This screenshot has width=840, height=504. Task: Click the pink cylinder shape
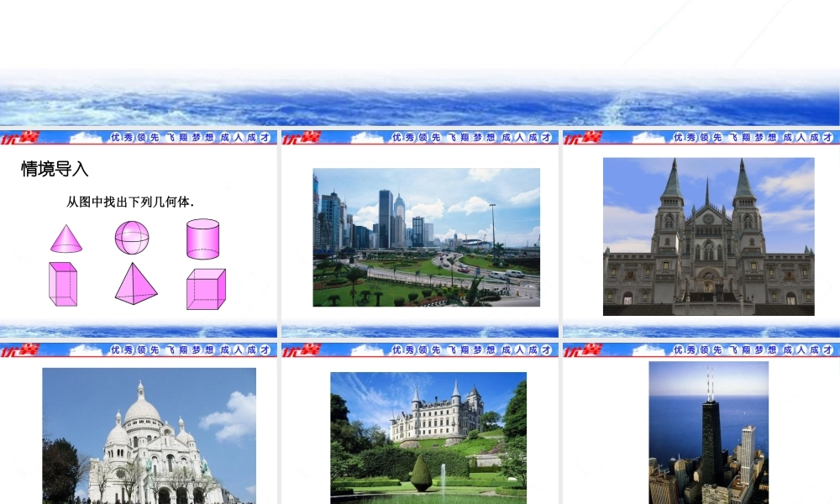(x=202, y=239)
